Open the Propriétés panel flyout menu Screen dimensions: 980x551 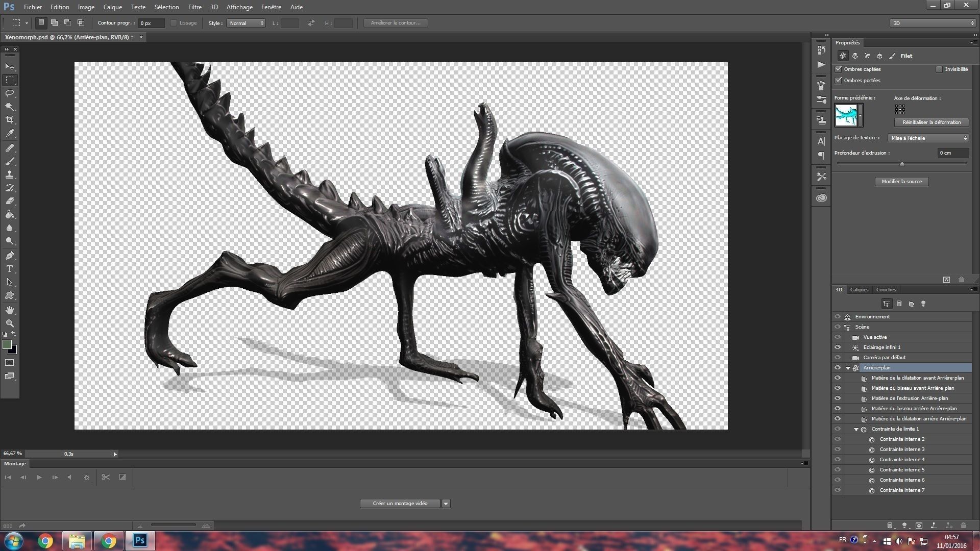pos(973,43)
